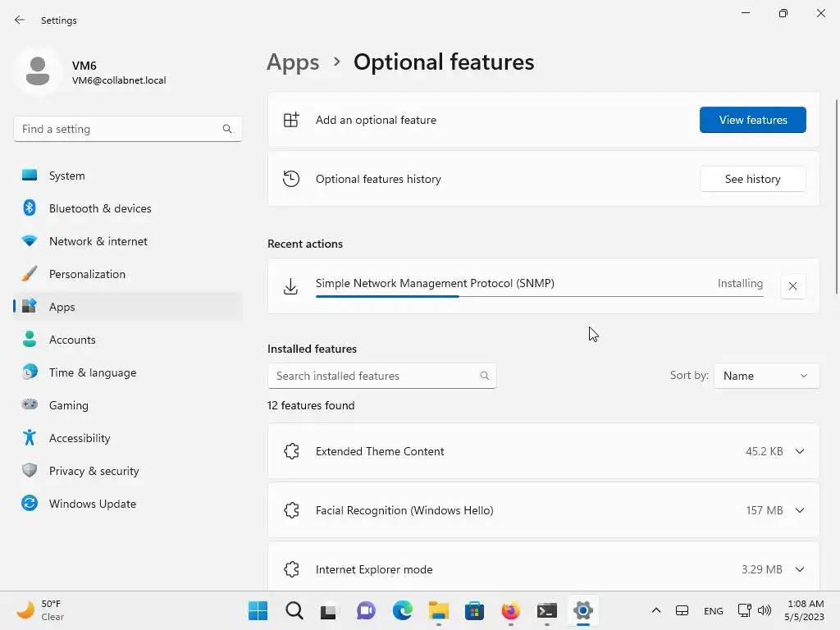Click the Search installed features field

click(x=376, y=376)
